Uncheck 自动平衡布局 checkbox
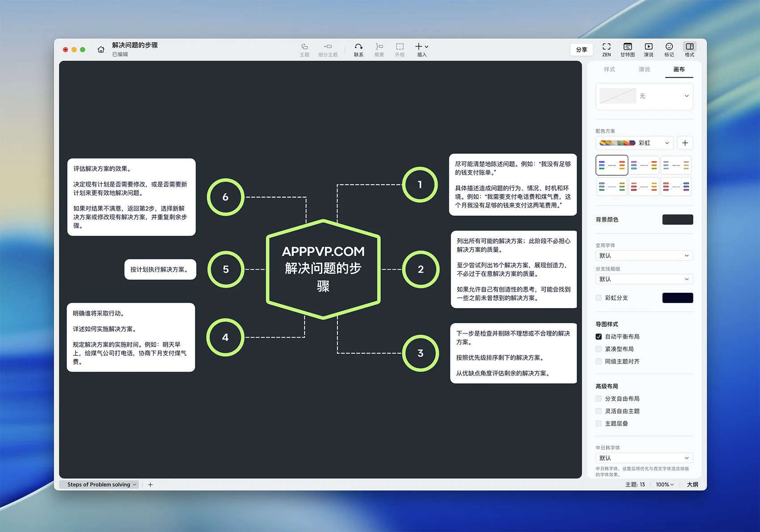Screen dimensions: 760x532 (x=599, y=337)
